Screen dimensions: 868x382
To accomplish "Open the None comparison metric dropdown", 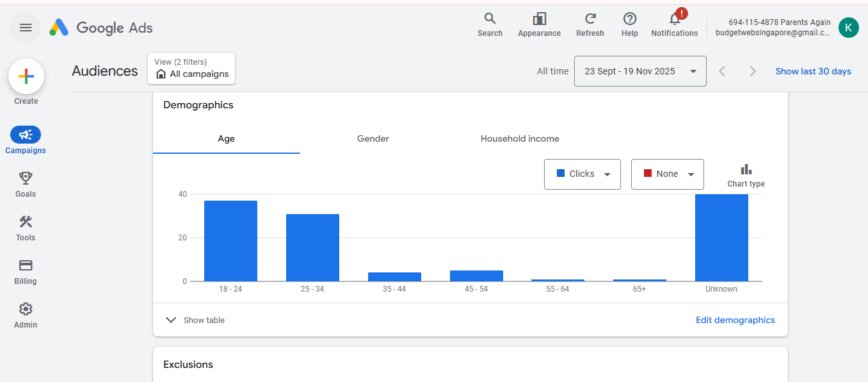I will pyautogui.click(x=667, y=174).
